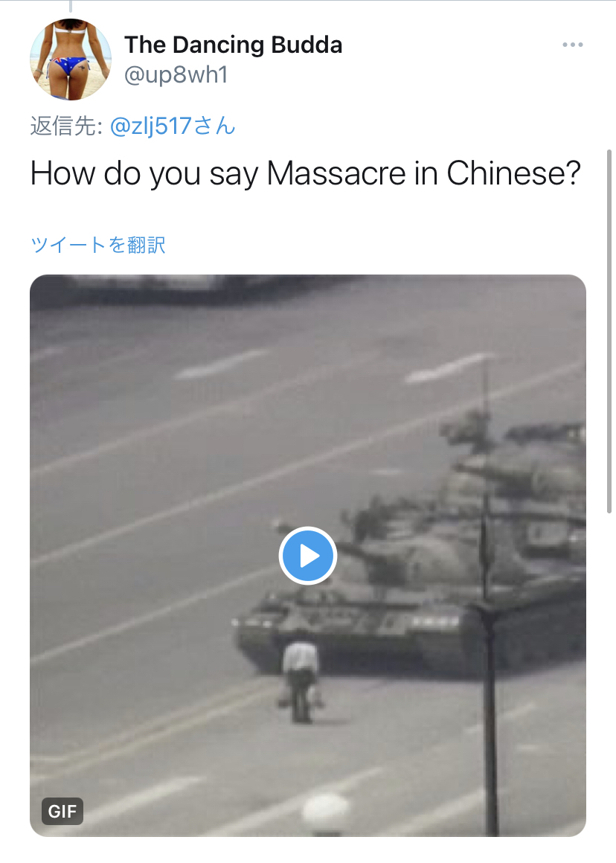Click the word Chinese in tweet

[x=513, y=173]
